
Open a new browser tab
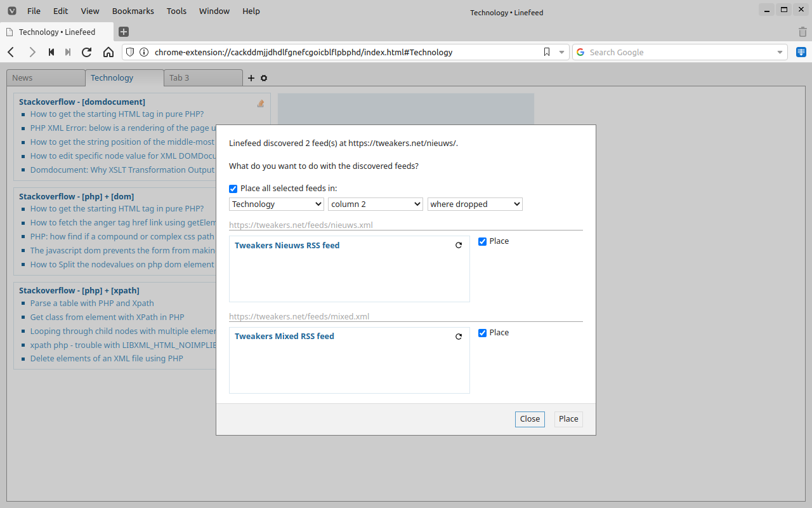click(x=124, y=32)
